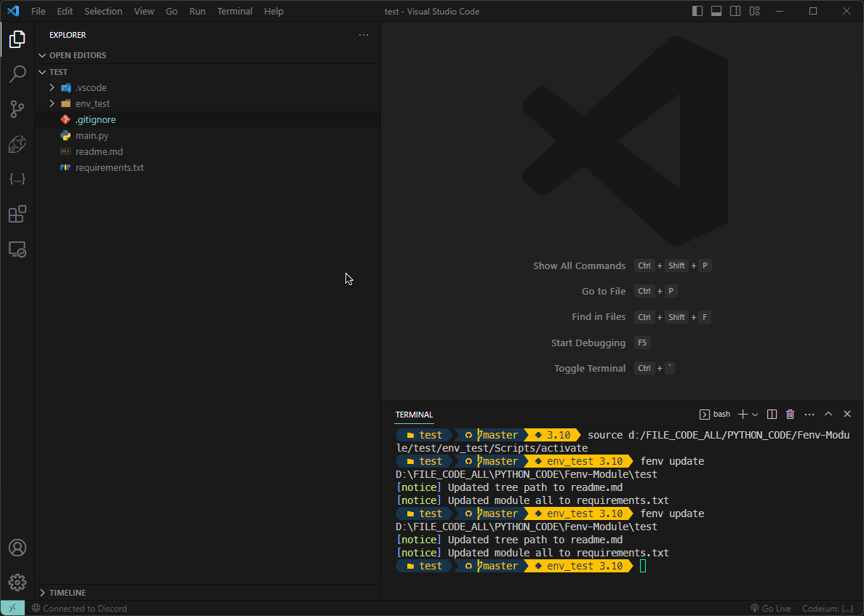Click the 'Go to File' hint text
Image resolution: width=864 pixels, height=616 pixels.
tap(604, 291)
